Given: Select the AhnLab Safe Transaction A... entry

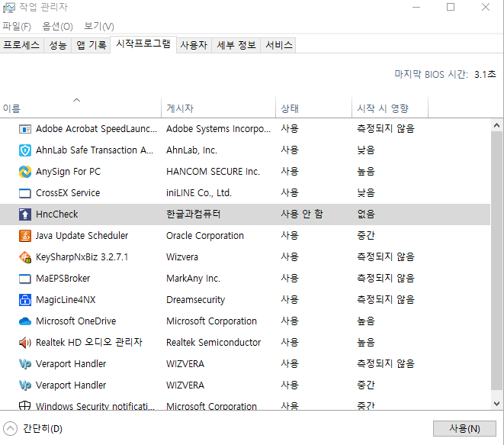Looking at the screenshot, I should (x=95, y=150).
